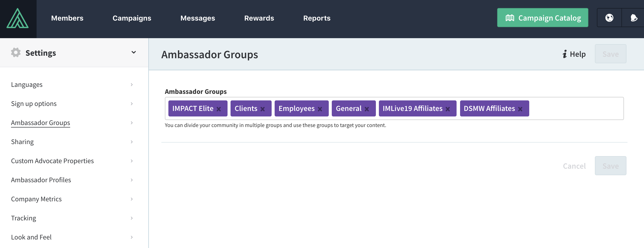Expand the Ambassador Groups row arrow
The height and width of the screenshot is (248, 644).
tap(132, 123)
